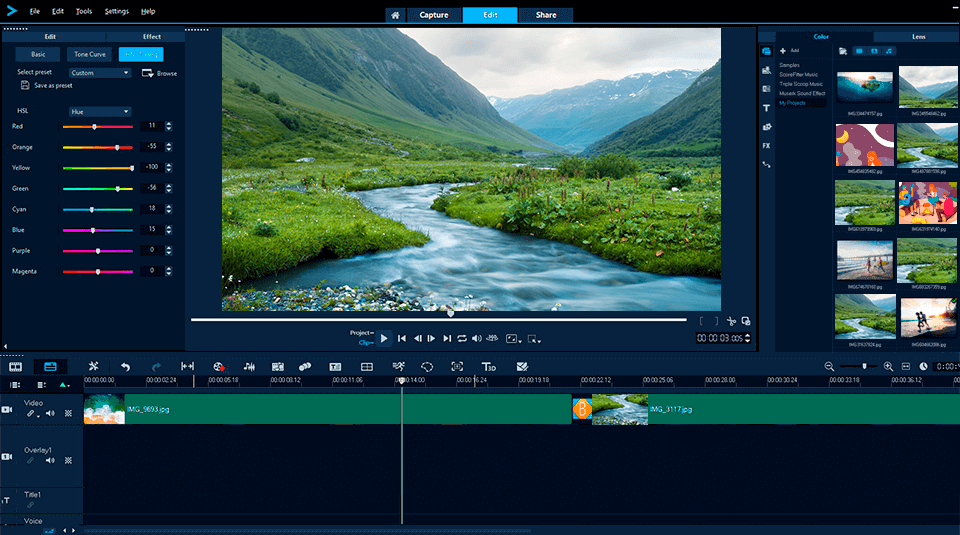Mute the Overlay1 track
This screenshot has height=535, width=960.
coord(50,460)
